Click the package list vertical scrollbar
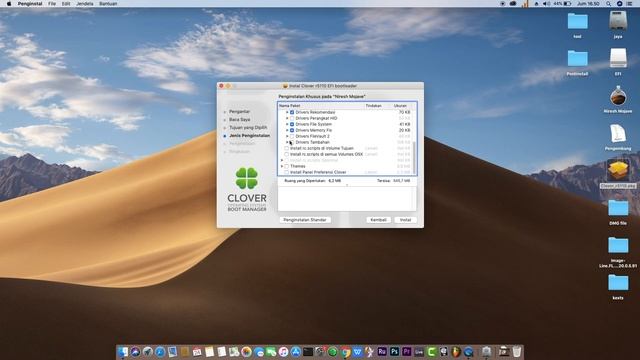This screenshot has width=640, height=360. pyautogui.click(x=414, y=157)
